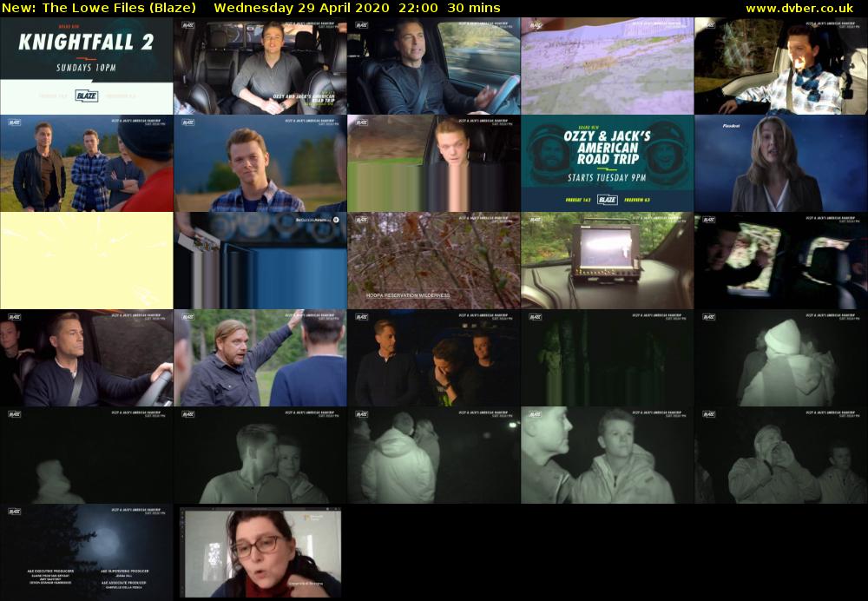Select the woman with glasses video call thumbnail
This screenshot has width=868, height=601.
point(260,552)
